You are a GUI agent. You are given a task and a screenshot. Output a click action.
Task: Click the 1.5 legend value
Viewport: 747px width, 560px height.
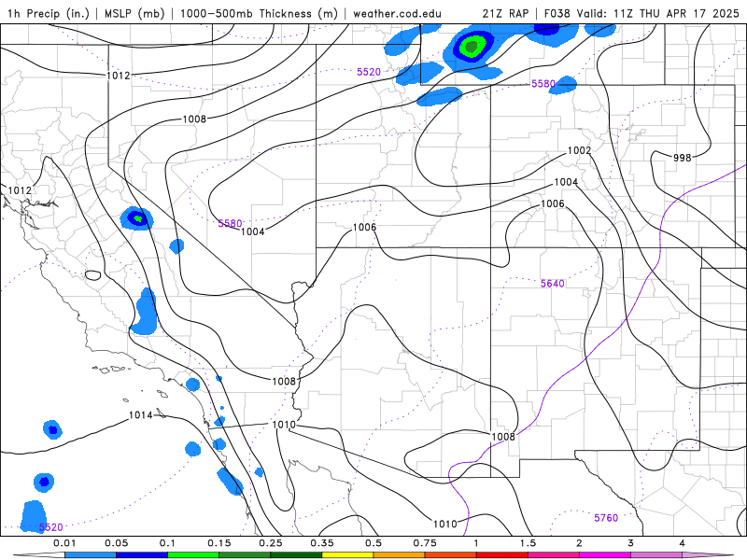click(x=528, y=543)
